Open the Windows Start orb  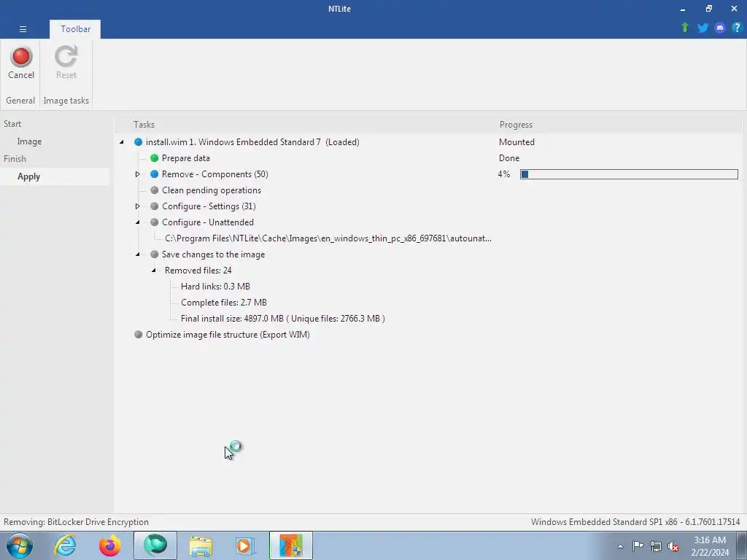[x=20, y=545]
